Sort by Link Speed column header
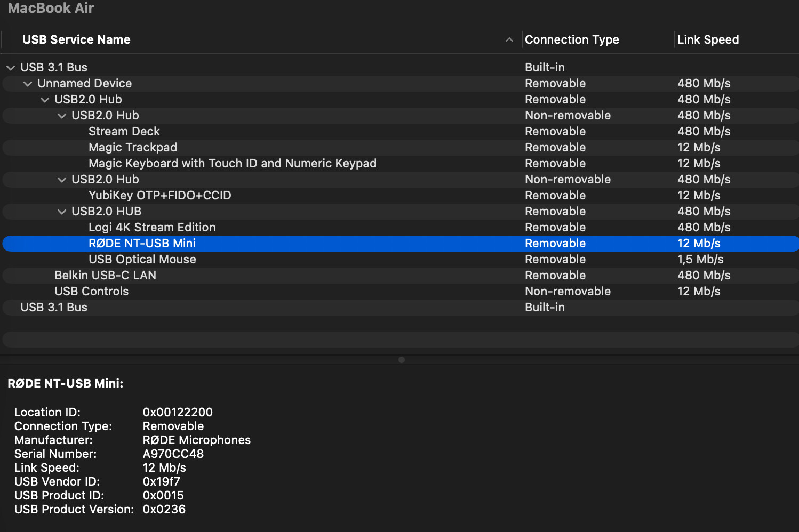The image size is (799, 532). [708, 40]
